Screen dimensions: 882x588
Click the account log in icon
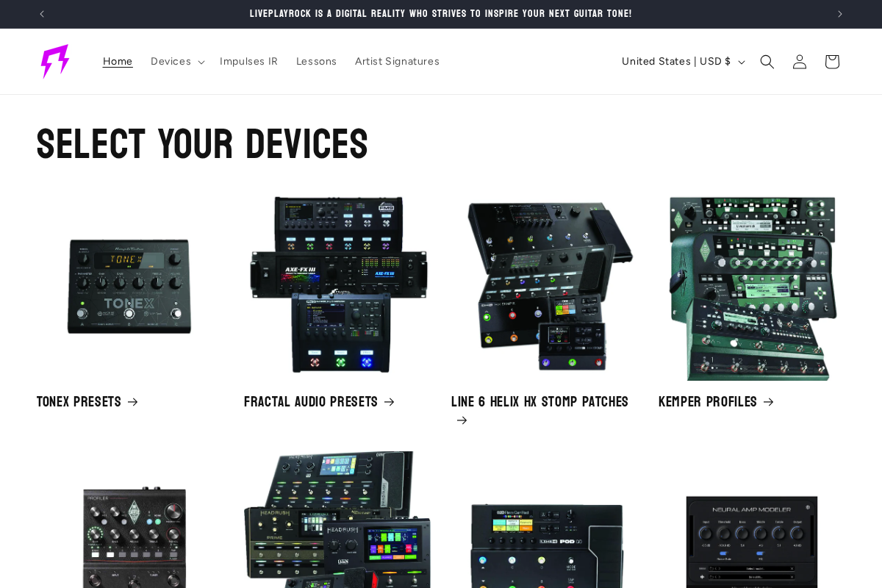pyautogui.click(x=799, y=62)
